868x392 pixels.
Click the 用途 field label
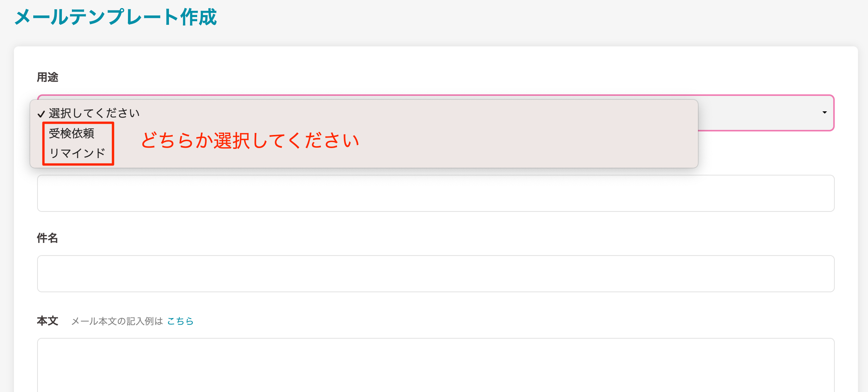click(x=48, y=77)
